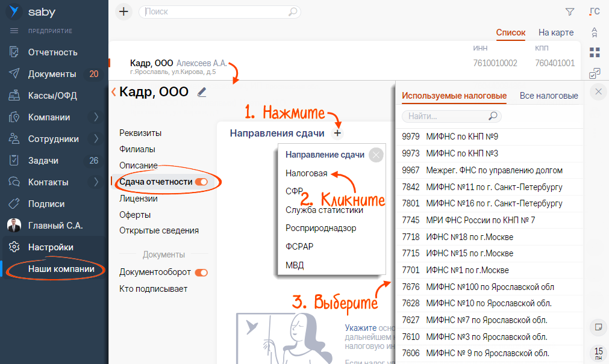Click the Кадр, ООО company row

tap(345, 62)
